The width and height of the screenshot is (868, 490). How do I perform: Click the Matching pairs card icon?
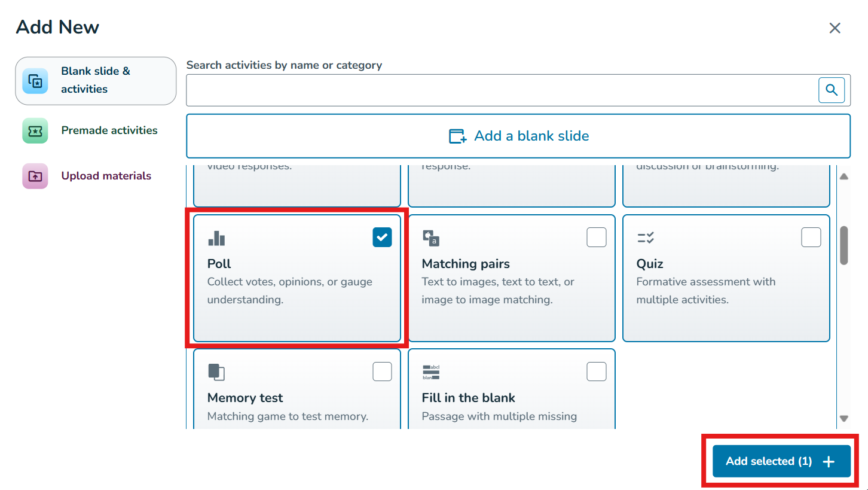[431, 238]
